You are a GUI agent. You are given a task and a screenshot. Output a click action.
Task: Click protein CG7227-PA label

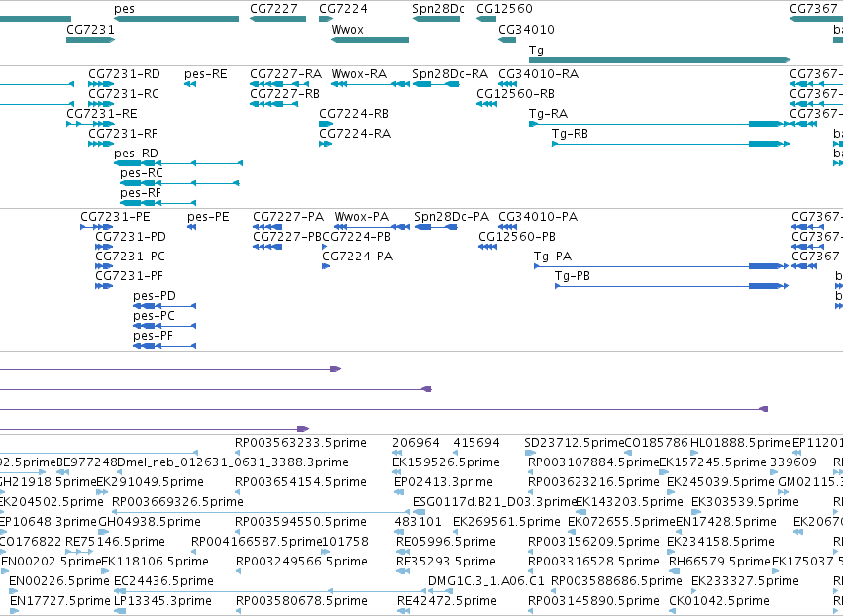point(288,217)
